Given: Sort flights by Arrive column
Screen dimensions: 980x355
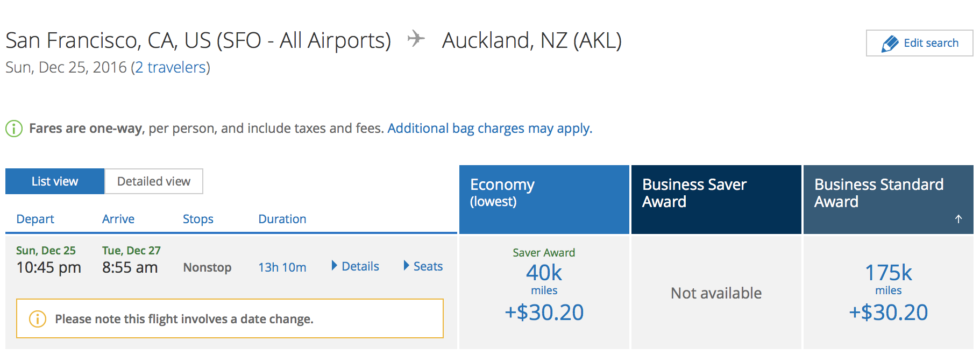Looking at the screenshot, I should pyautogui.click(x=118, y=219).
